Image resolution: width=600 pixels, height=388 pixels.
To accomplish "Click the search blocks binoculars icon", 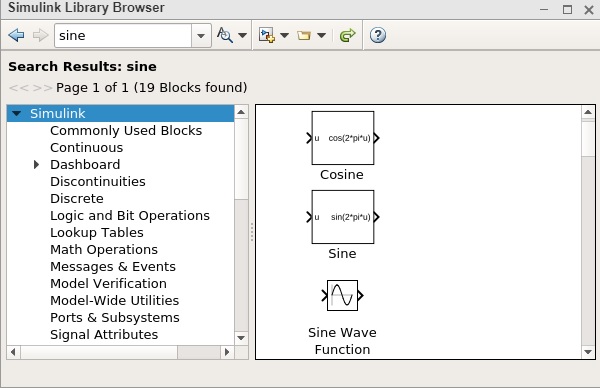I will pos(225,35).
